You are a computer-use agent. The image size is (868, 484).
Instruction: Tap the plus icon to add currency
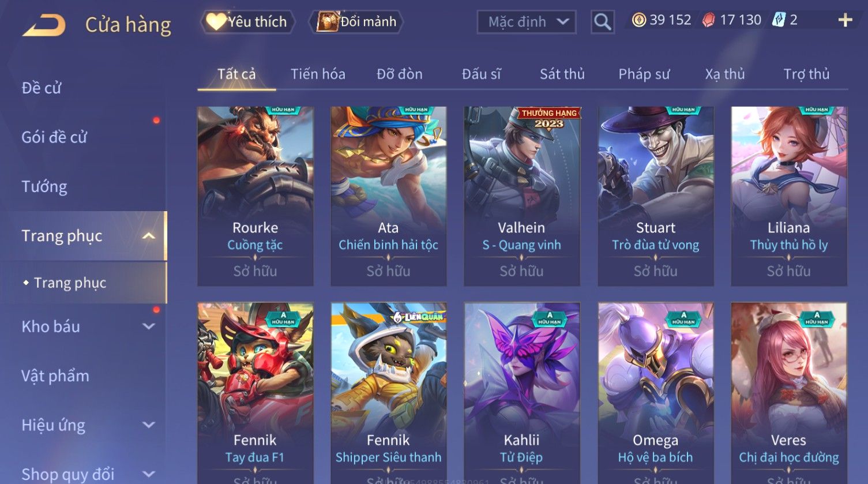tap(845, 20)
